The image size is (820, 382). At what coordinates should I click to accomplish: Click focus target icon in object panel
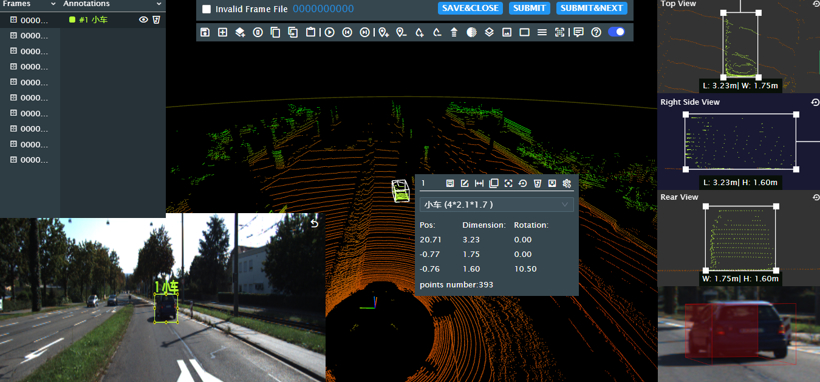508,183
